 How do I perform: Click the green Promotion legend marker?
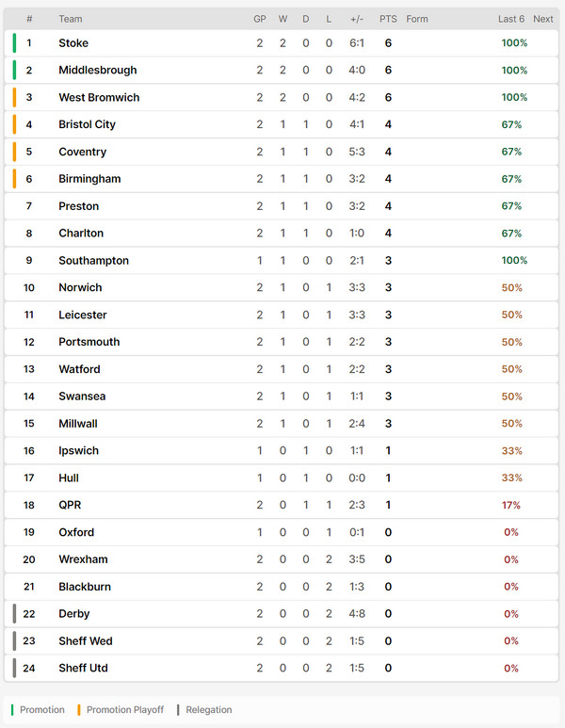[x=12, y=709]
